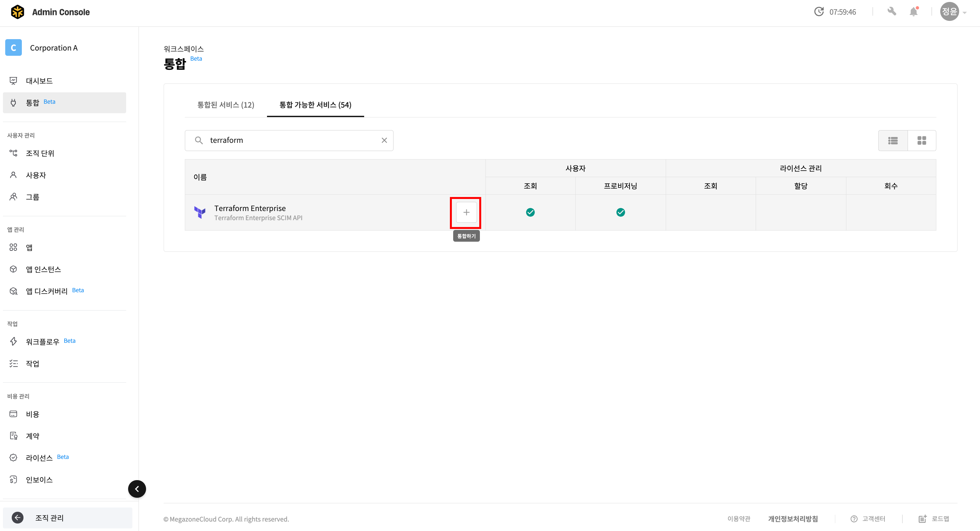
Task: Select the Corporation A workspace header
Action: click(54, 48)
